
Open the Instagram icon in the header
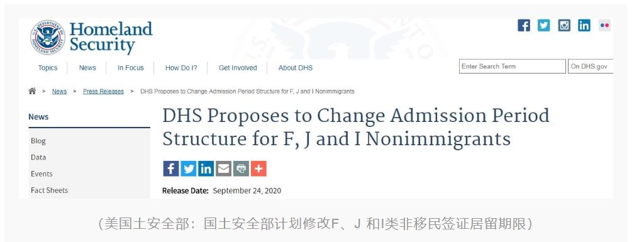pyautogui.click(x=564, y=25)
